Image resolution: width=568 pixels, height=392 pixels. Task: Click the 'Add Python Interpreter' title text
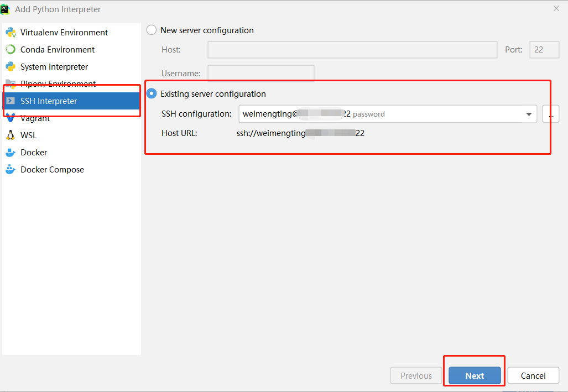click(x=58, y=9)
